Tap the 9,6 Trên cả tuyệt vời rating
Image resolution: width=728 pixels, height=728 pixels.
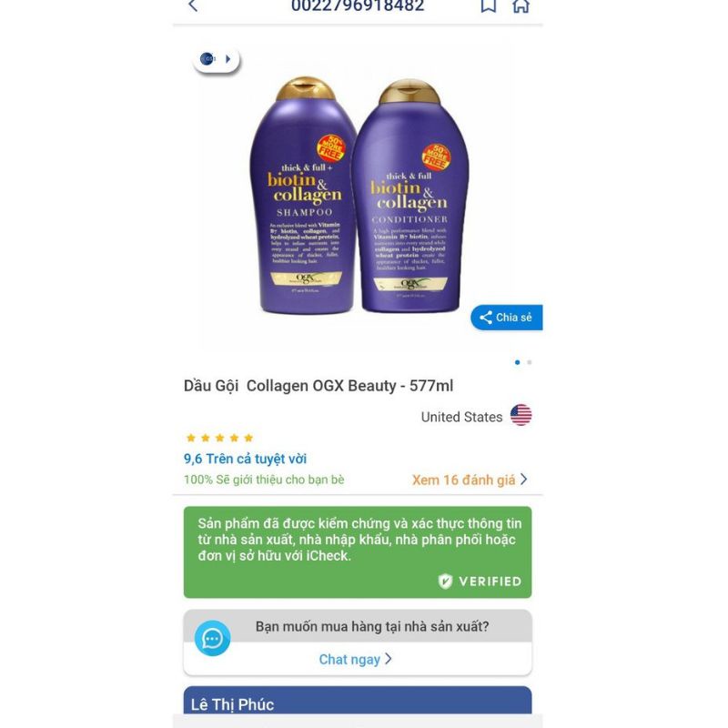(245, 459)
